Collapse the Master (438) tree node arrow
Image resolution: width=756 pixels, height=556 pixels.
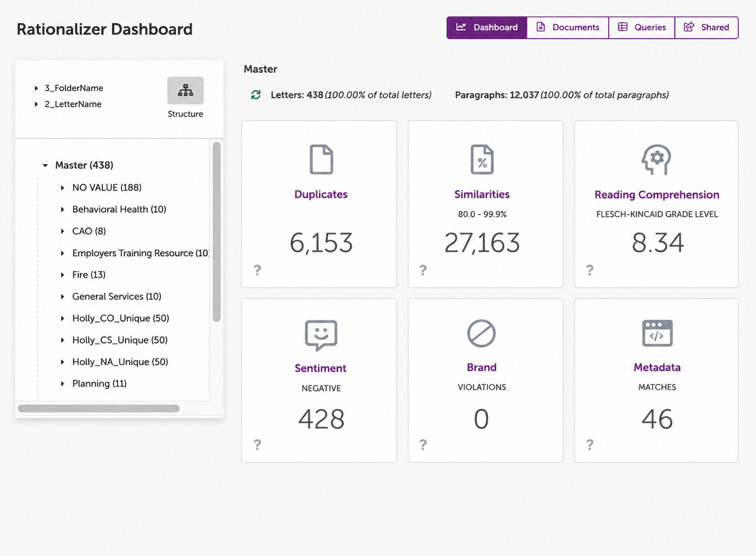click(x=45, y=165)
